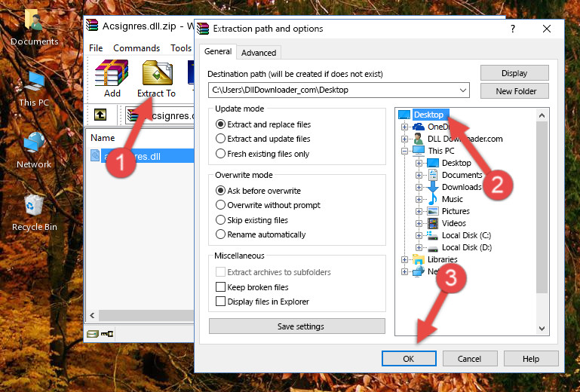Select Desktop under This PC

point(456,163)
